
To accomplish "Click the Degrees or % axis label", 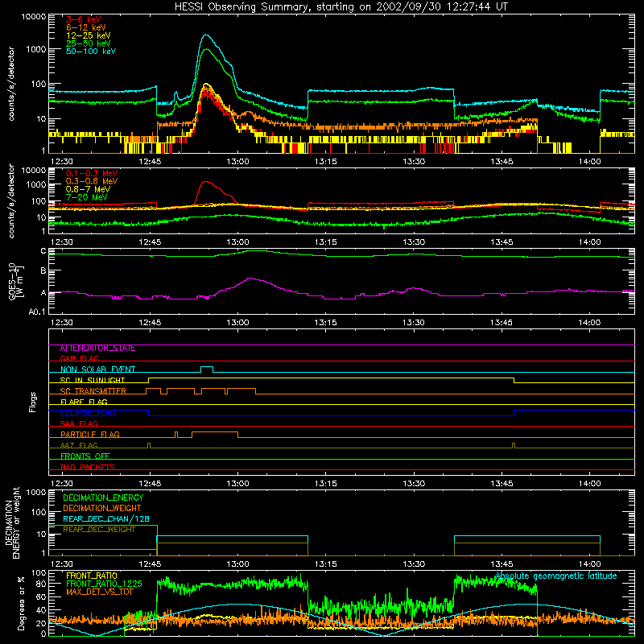I will pyautogui.click(x=21, y=604).
